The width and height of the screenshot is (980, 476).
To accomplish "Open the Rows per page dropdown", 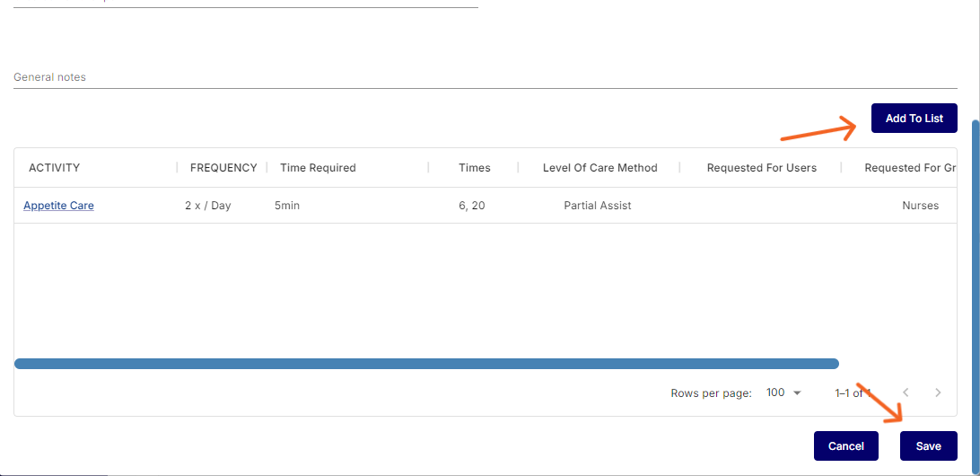I will (x=783, y=392).
